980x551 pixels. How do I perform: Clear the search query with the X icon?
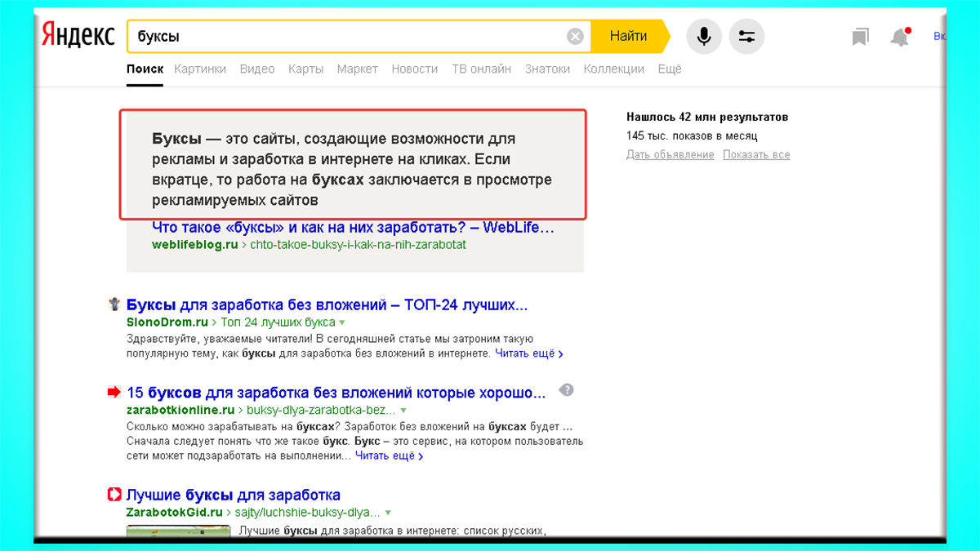[x=576, y=36]
